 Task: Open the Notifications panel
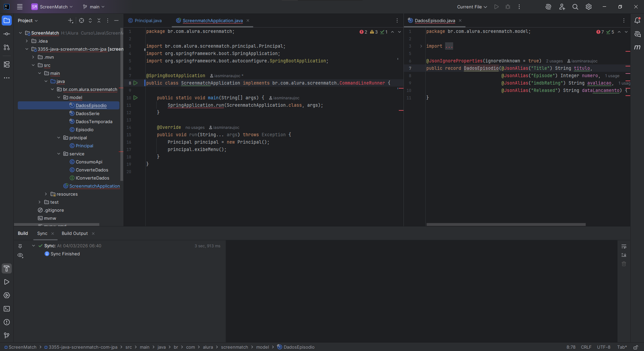(x=637, y=20)
